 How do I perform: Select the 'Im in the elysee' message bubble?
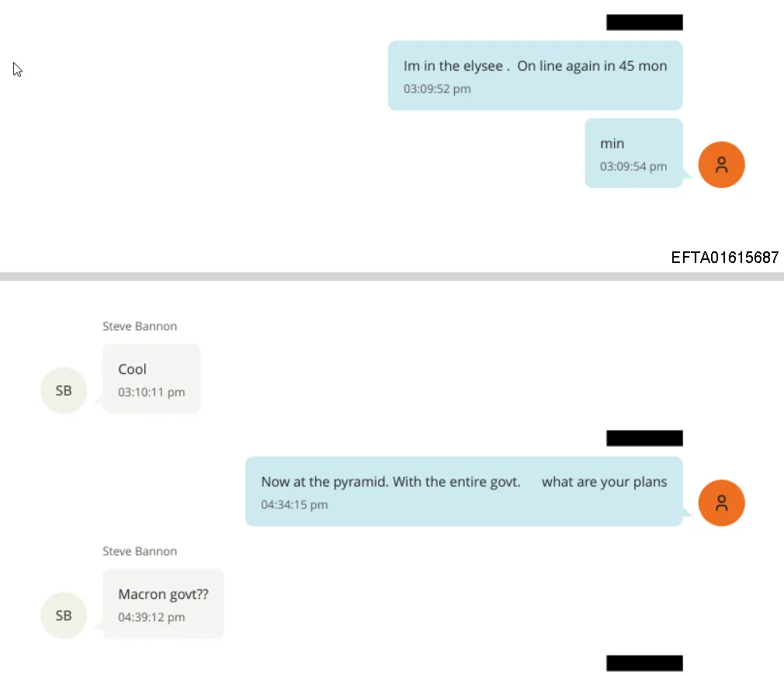click(535, 75)
